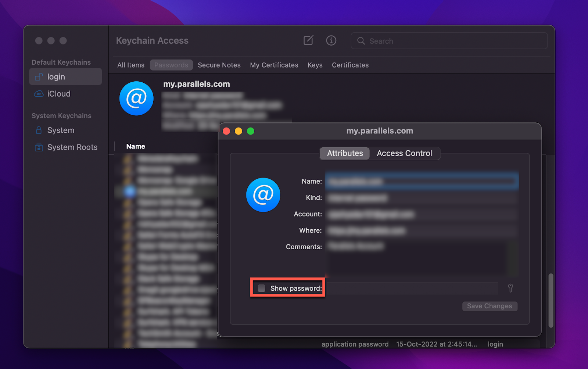
Task: Minimize the my.parallels.com dialog with yellow button
Action: [x=239, y=131]
